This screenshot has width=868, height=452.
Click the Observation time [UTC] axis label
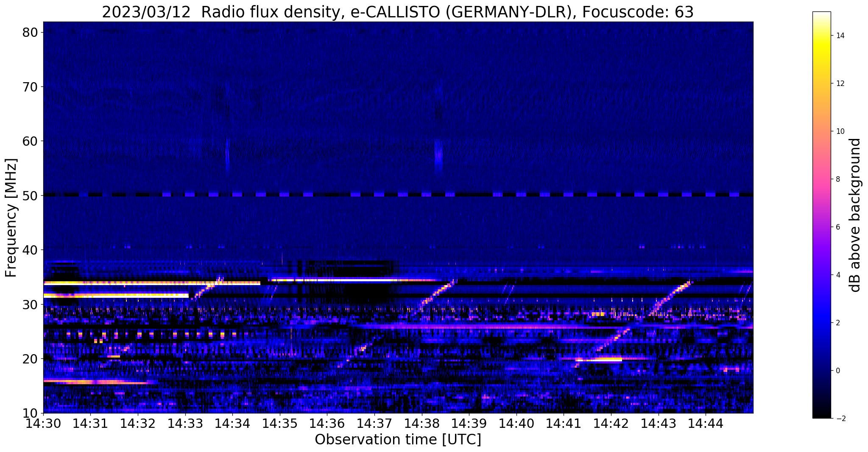point(398,440)
